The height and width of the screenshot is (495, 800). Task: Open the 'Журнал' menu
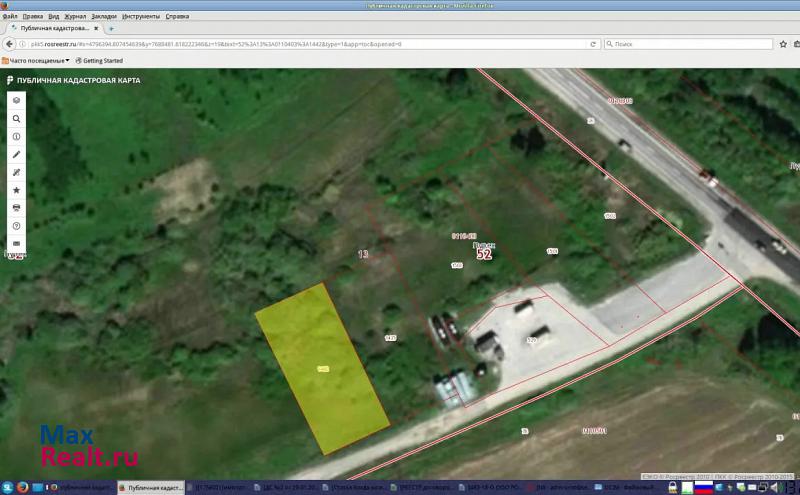[75, 17]
